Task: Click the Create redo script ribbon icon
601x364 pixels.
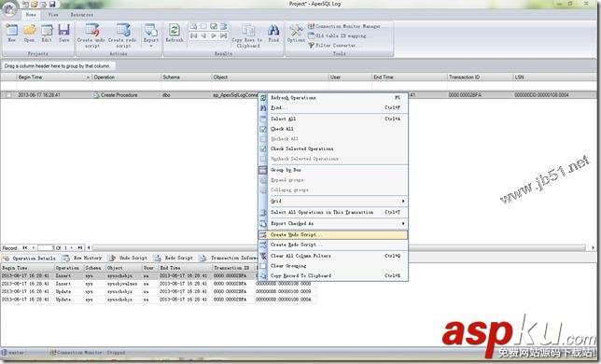Action: [x=122, y=35]
